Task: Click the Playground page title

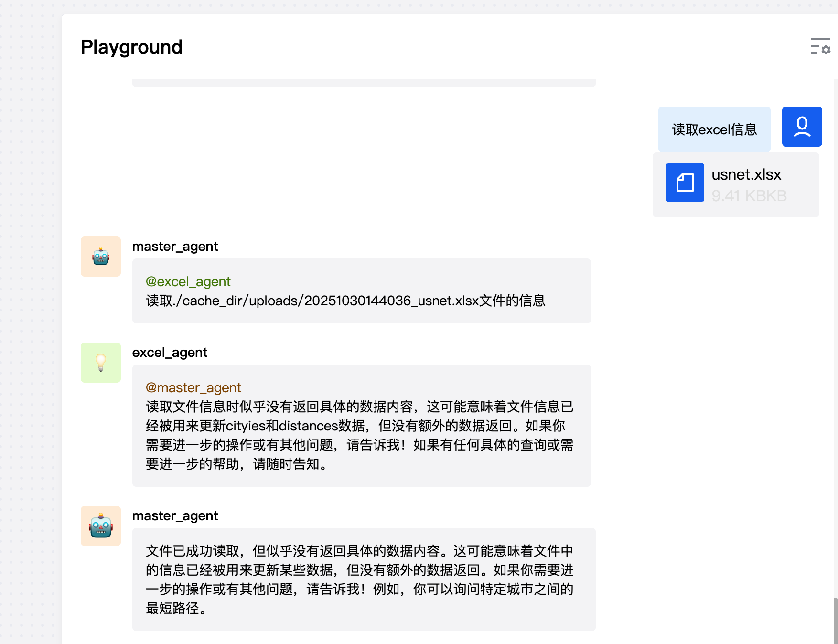Action: point(131,47)
